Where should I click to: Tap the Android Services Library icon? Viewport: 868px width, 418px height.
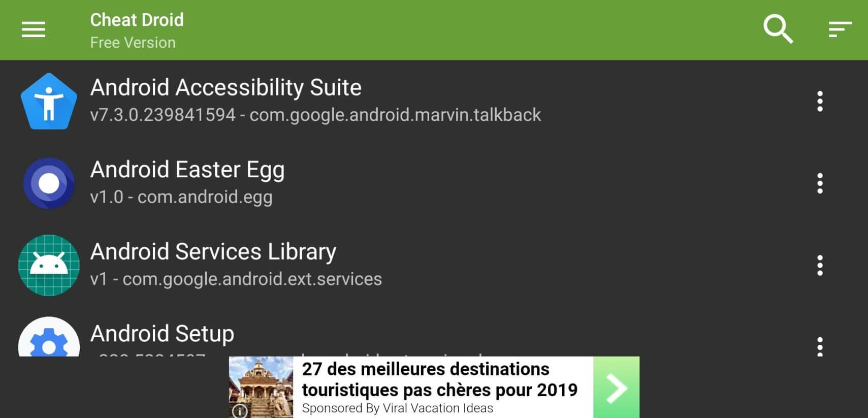click(x=49, y=265)
